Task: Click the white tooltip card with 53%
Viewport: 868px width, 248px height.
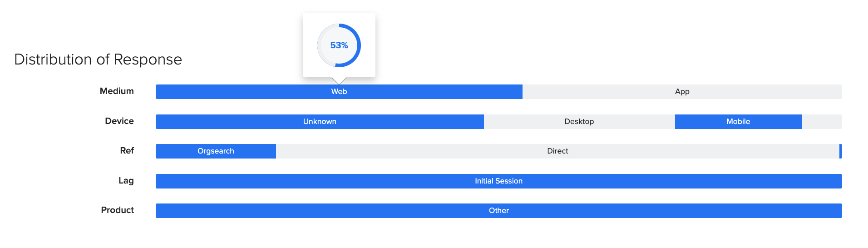Action: (x=339, y=45)
